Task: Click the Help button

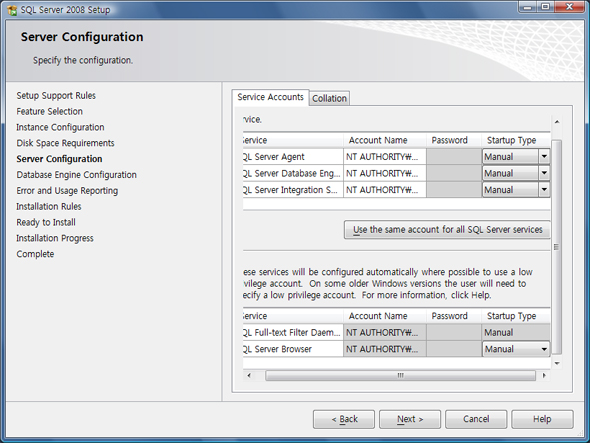Action: [542, 419]
